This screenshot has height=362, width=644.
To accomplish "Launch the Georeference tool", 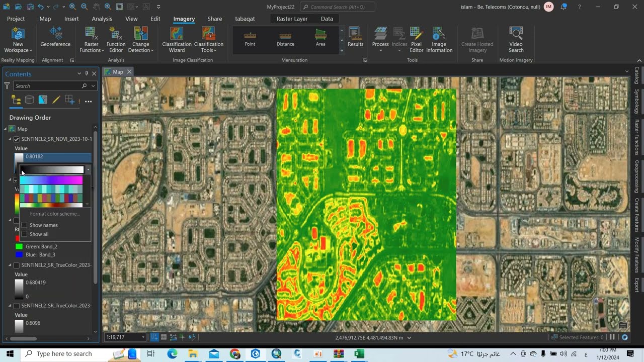I will (55, 37).
